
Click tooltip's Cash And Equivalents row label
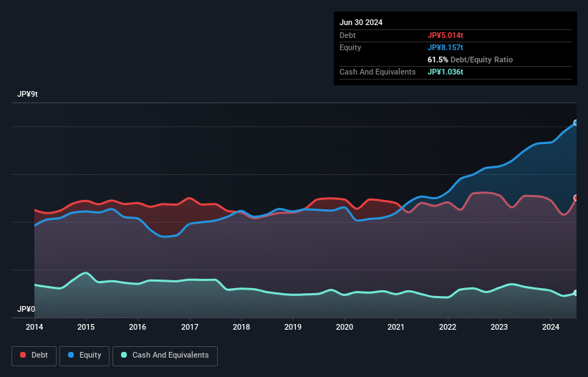coord(377,72)
